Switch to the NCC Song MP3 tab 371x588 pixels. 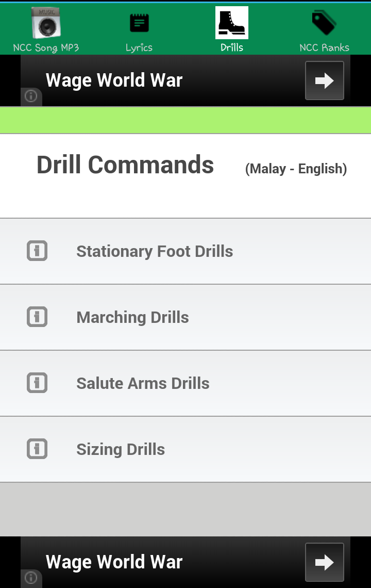[x=46, y=47]
